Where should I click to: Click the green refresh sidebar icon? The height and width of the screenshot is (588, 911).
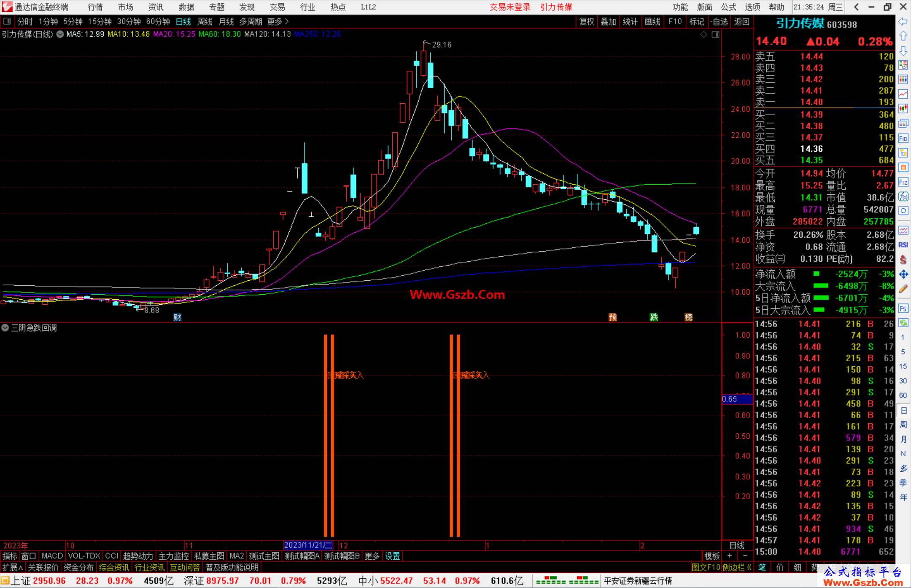coord(903,323)
